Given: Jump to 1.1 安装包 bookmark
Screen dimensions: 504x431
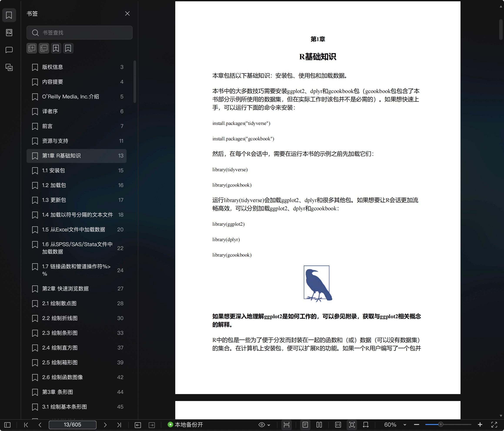Looking at the screenshot, I should pyautogui.click(x=77, y=171).
